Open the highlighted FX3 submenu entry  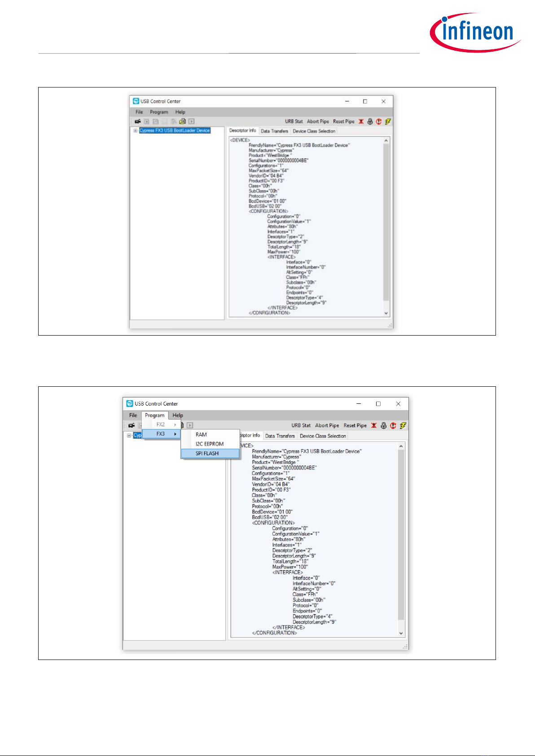click(x=162, y=434)
